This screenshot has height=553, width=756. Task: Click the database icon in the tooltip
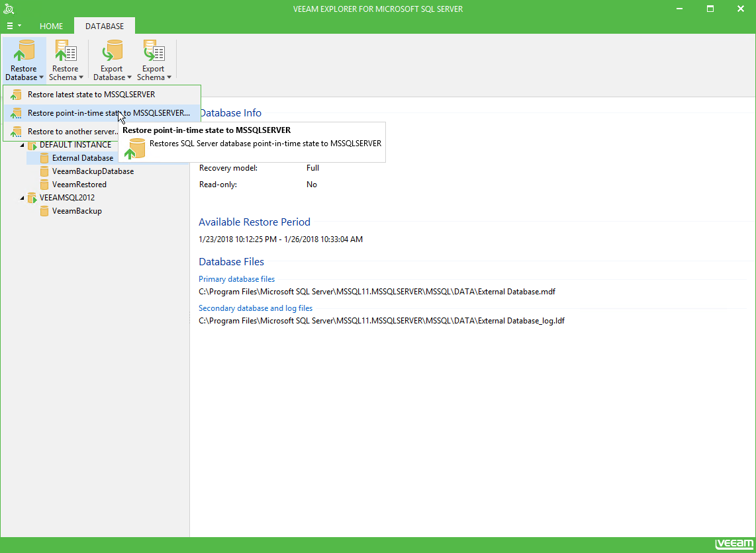tap(134, 148)
